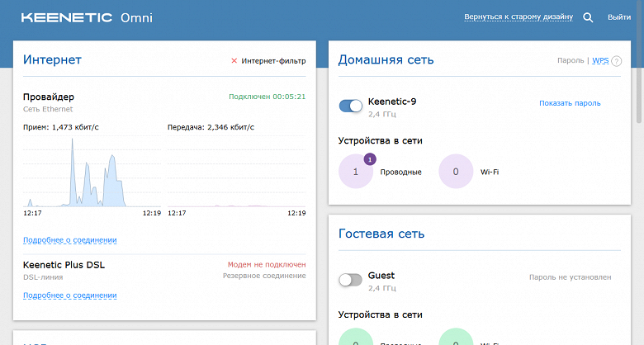Click the red X Internet filter icon

point(234,61)
